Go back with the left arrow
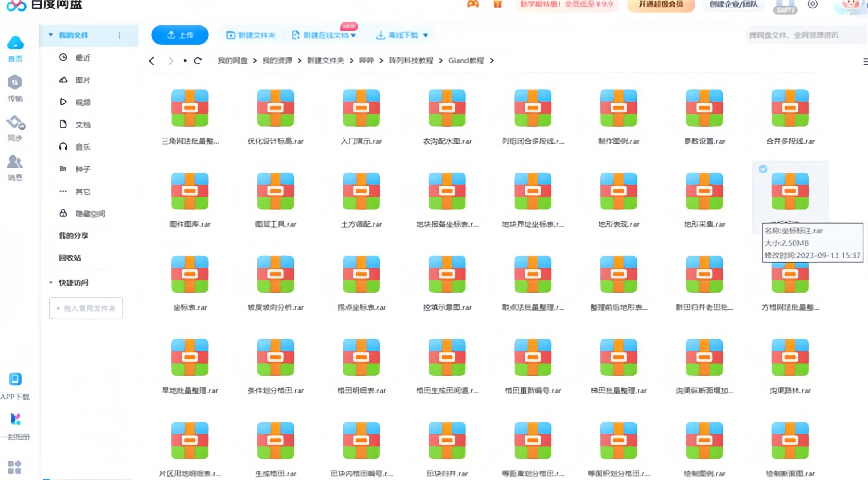Image resolution: width=868 pixels, height=480 pixels. pos(152,61)
